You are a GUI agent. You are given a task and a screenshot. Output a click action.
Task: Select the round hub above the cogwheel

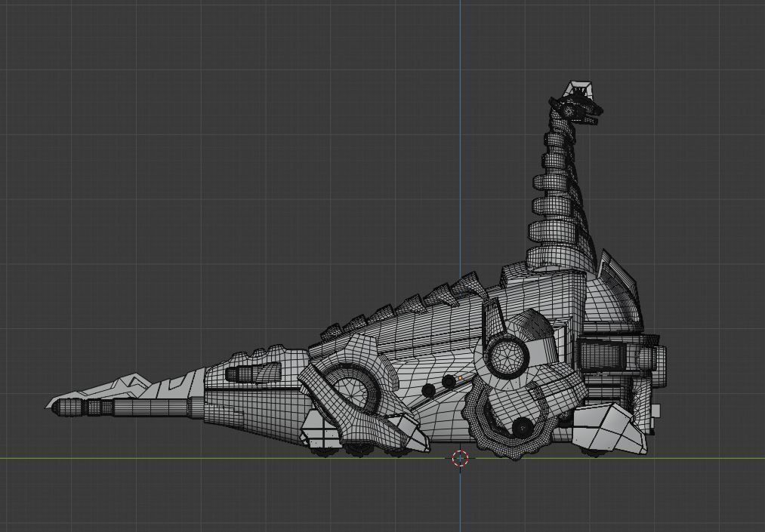507,356
